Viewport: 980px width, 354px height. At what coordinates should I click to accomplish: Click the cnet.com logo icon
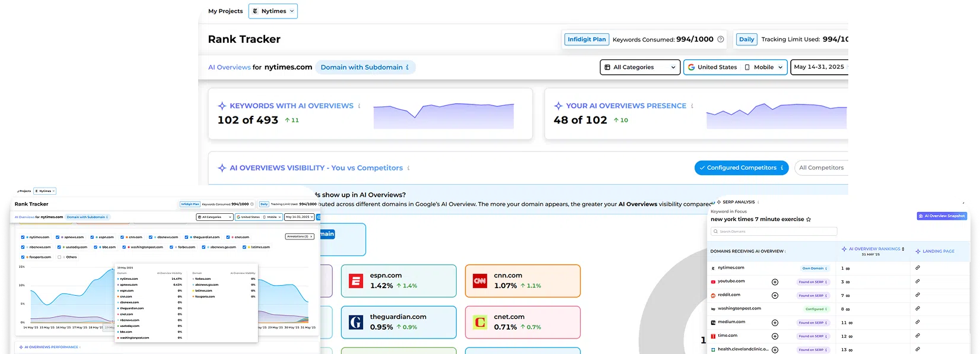[x=480, y=322]
